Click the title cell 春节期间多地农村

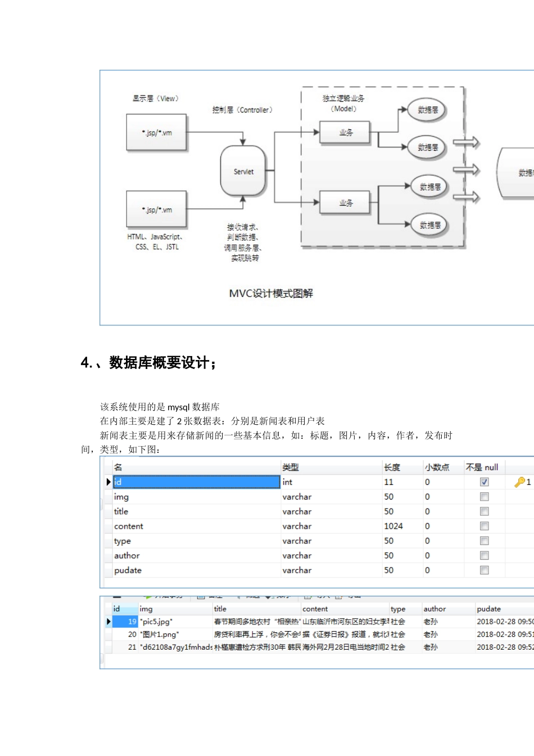257,622
